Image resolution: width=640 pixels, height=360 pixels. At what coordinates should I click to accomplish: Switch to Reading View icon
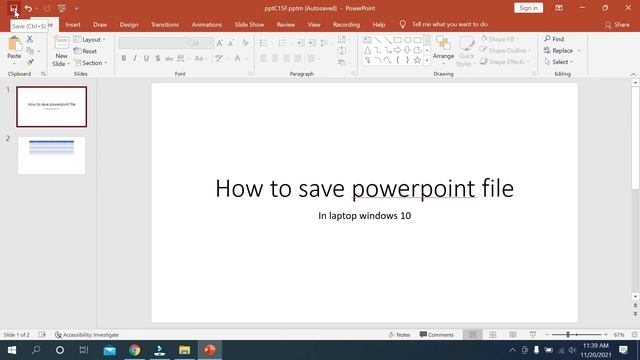tap(513, 335)
